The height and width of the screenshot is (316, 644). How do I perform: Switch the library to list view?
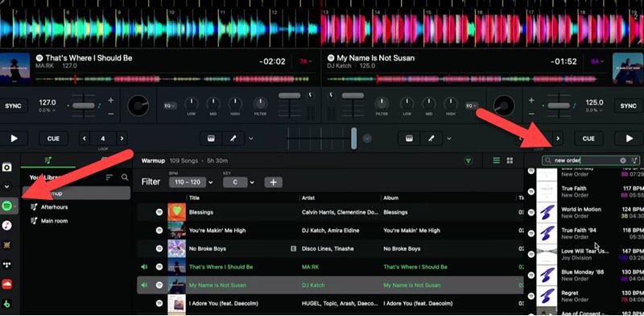tap(497, 160)
